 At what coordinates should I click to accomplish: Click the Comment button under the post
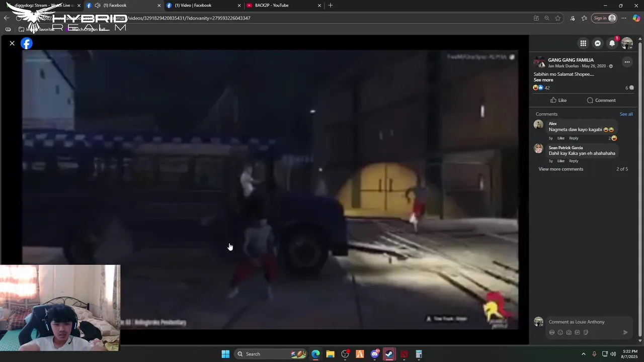(601, 100)
